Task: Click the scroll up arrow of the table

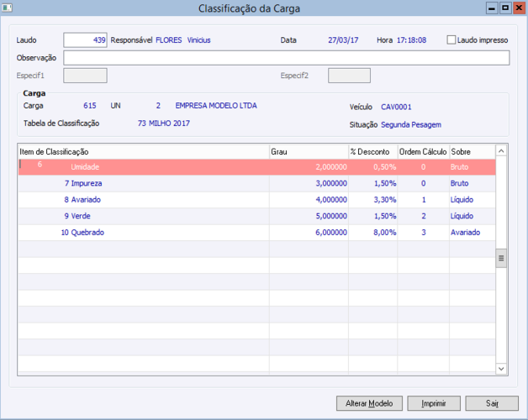Action: (501, 150)
